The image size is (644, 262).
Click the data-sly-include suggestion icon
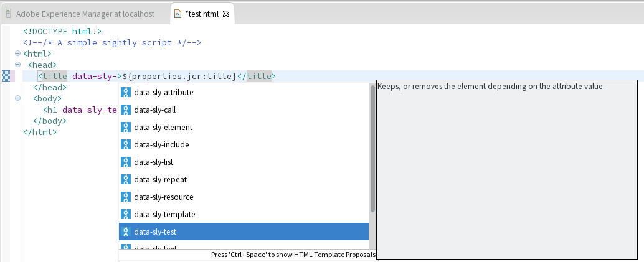point(125,145)
